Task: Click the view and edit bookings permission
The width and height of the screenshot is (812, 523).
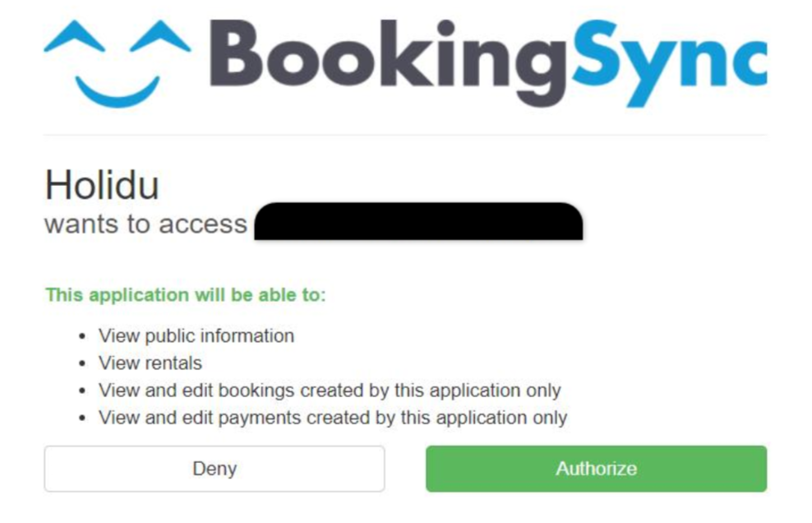Action: point(330,390)
